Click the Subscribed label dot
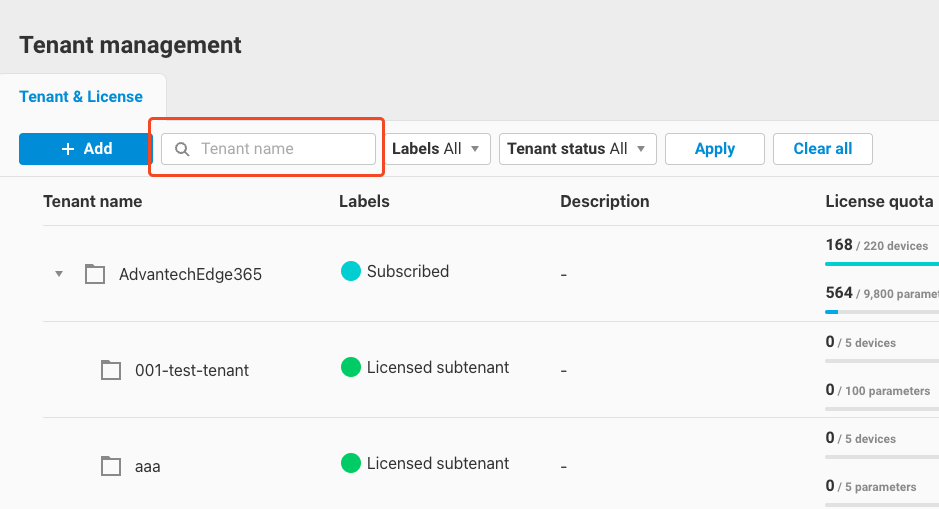Screen dimensions: 939x509 pyautogui.click(x=351, y=271)
